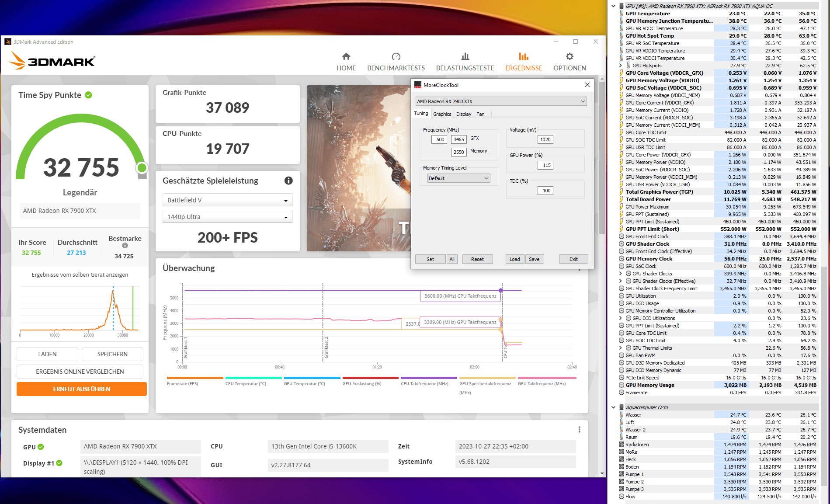830x504 pixels.
Task: Click the ERNEUT AUSFÜHREN button
Action: pos(82,389)
